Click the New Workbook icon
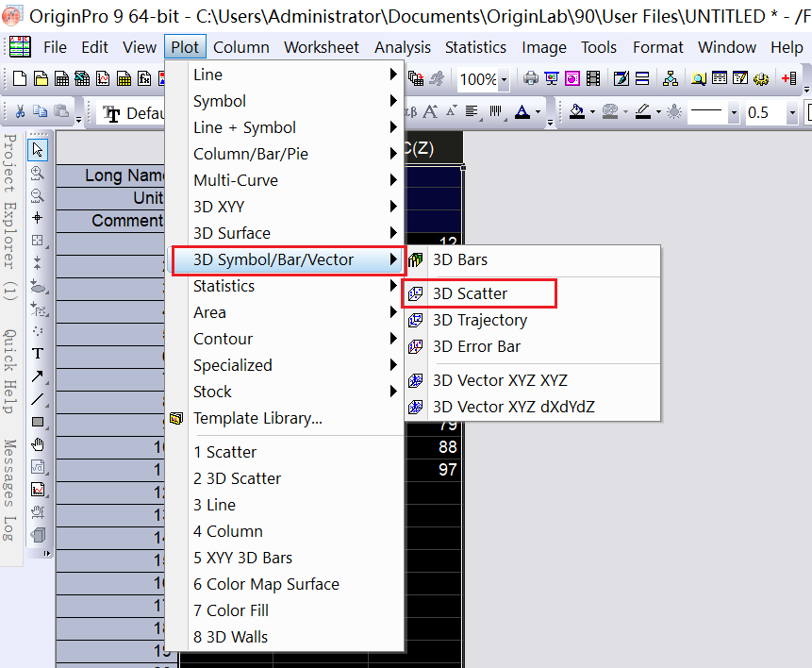The height and width of the screenshot is (668, 812). [61, 78]
